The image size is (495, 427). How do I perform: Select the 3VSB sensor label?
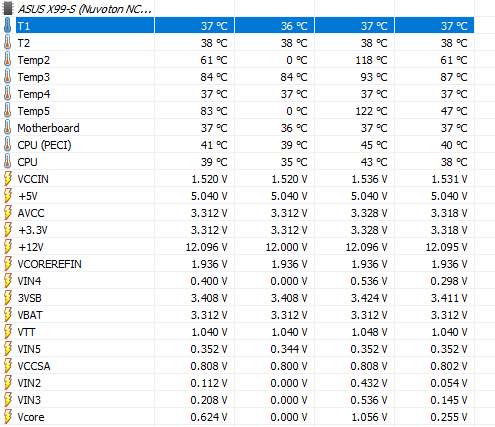click(30, 298)
